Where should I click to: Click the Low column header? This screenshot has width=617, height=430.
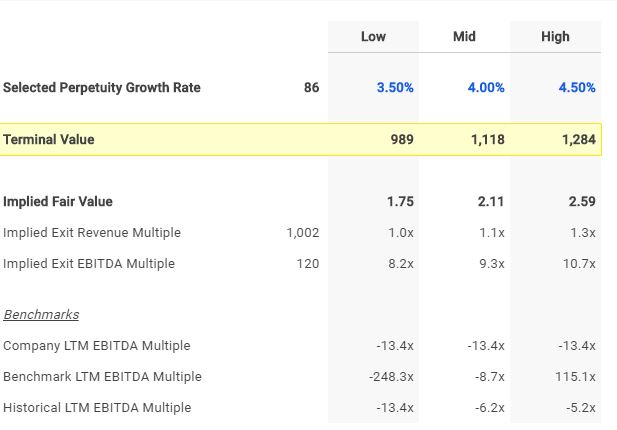[373, 37]
